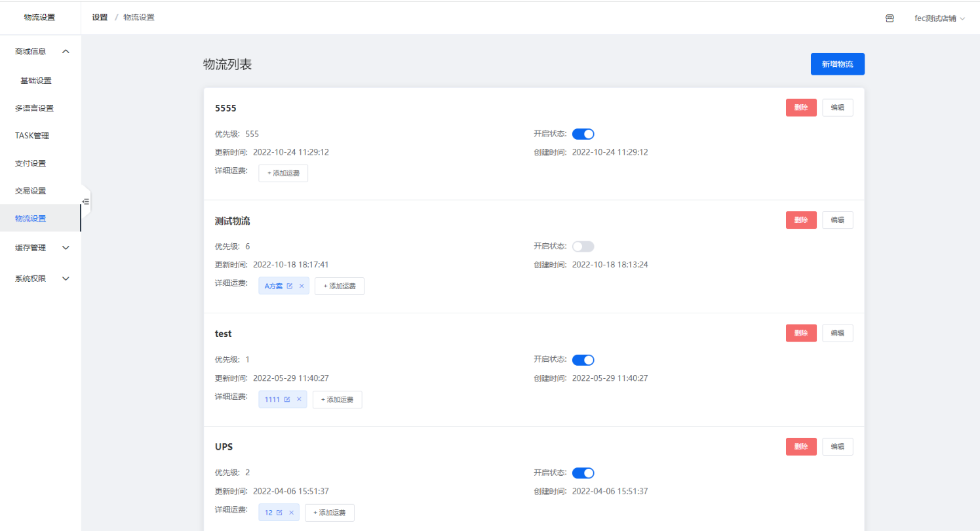Click the UPS logistics title
This screenshot has height=531, width=980.
tap(224, 446)
